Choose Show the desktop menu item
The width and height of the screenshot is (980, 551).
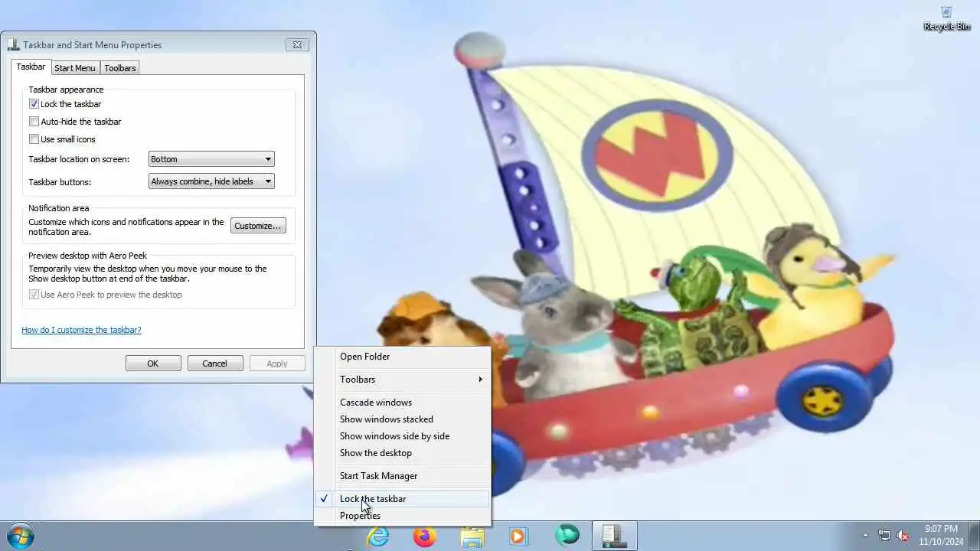click(402, 453)
